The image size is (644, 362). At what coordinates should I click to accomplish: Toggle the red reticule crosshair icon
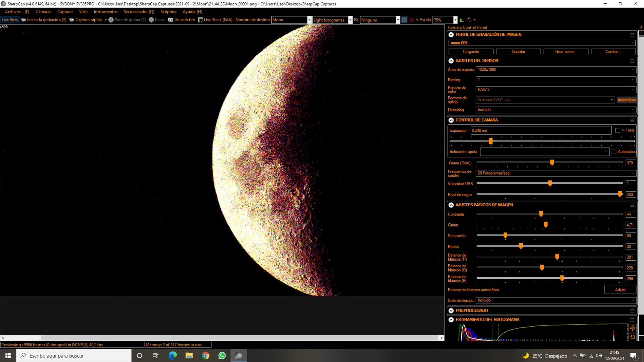pyautogui.click(x=412, y=20)
